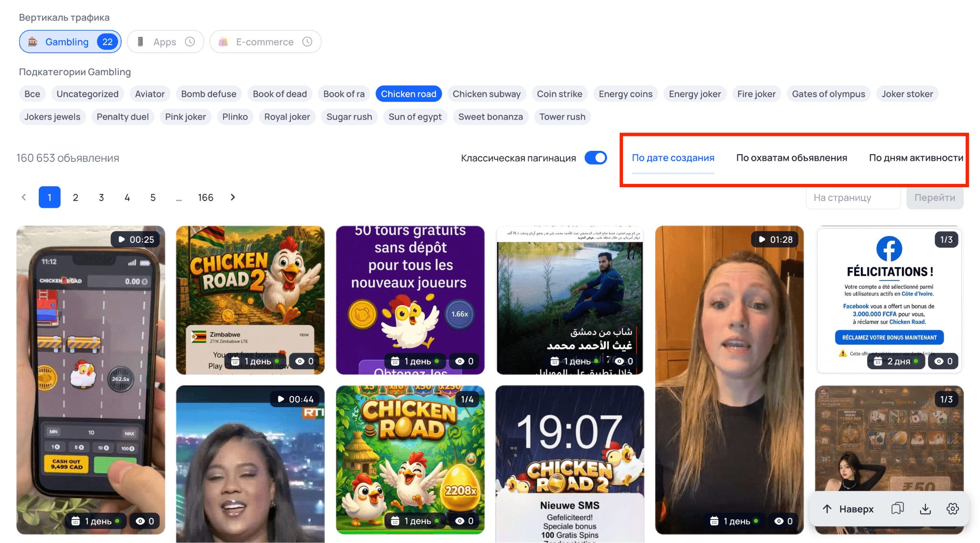
Task: Filter by the Book of dead subcategory
Action: coord(280,94)
